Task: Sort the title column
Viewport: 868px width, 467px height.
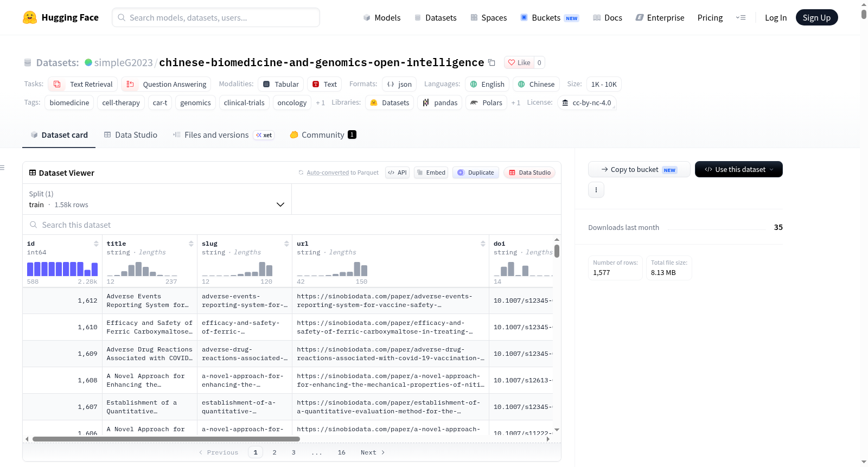Action: (x=191, y=244)
